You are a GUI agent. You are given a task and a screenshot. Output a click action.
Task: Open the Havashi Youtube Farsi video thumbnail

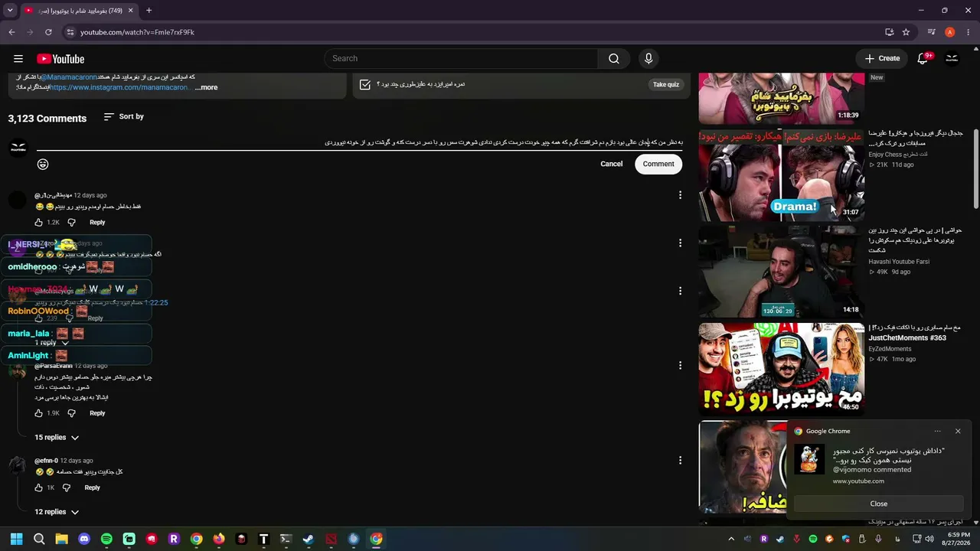coord(781,272)
